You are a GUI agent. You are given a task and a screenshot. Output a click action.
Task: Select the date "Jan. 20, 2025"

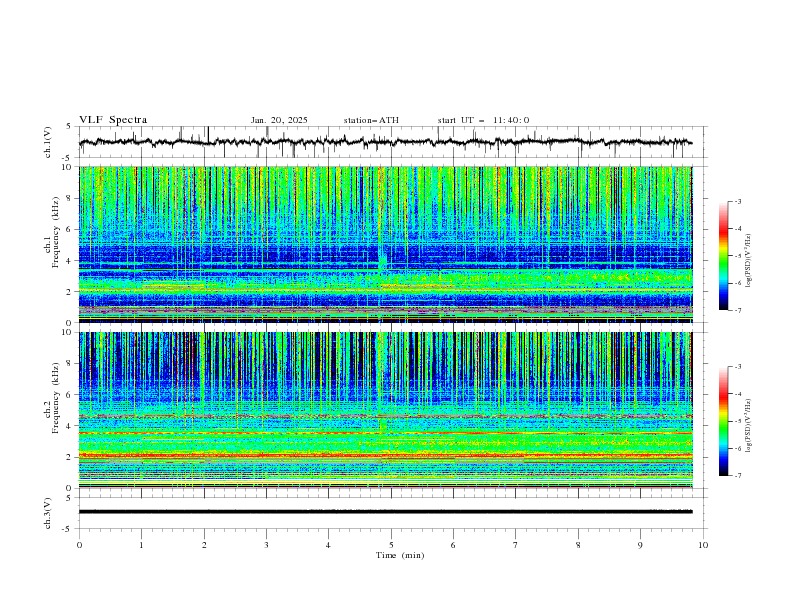pos(279,120)
